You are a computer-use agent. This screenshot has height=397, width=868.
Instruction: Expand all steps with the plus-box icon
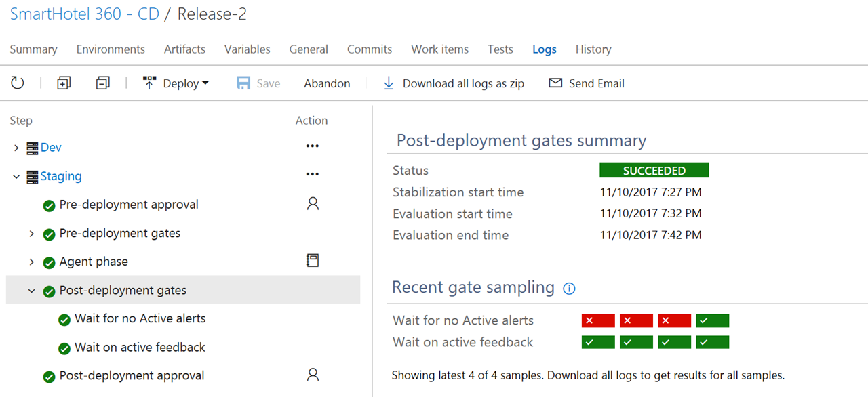pos(64,83)
